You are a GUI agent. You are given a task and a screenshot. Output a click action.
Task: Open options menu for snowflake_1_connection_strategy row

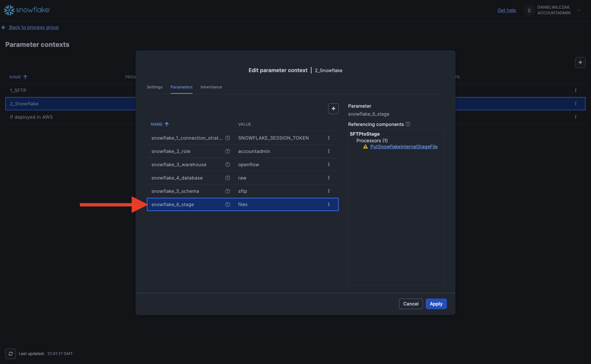tap(329, 138)
